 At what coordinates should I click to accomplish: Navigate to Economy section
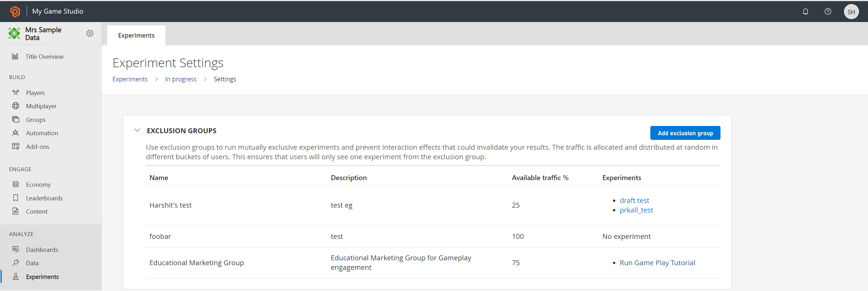pos(39,184)
